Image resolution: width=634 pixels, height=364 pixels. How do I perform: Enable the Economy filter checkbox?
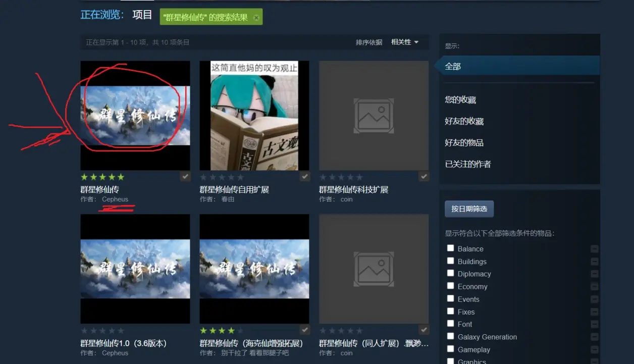pyautogui.click(x=450, y=286)
